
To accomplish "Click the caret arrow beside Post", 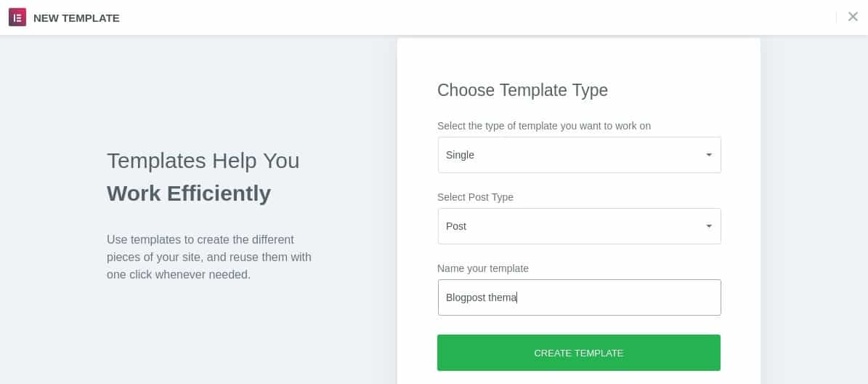I will tap(709, 226).
